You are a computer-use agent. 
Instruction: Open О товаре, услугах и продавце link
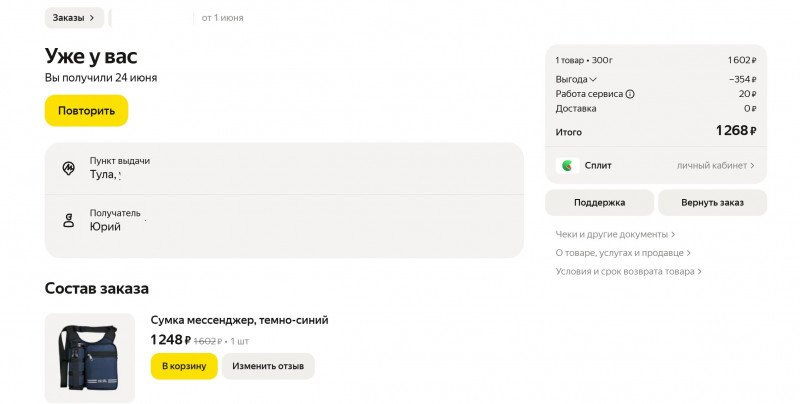pyautogui.click(x=622, y=252)
